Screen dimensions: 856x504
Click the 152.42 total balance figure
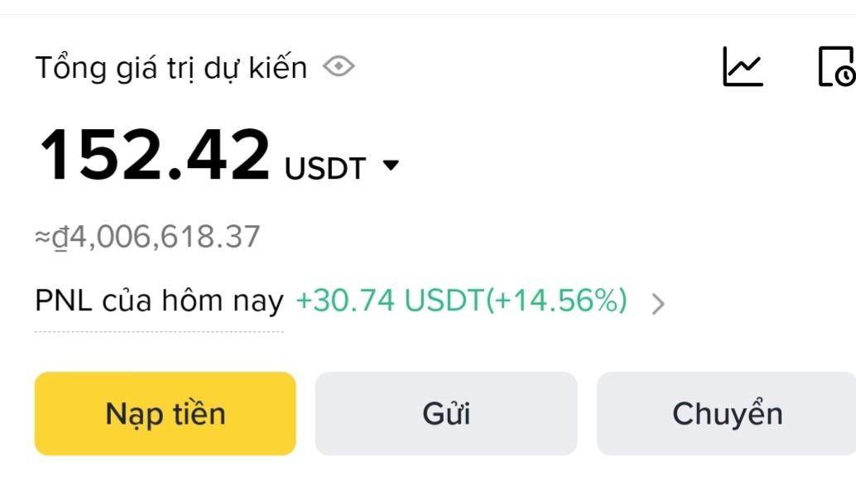click(155, 155)
